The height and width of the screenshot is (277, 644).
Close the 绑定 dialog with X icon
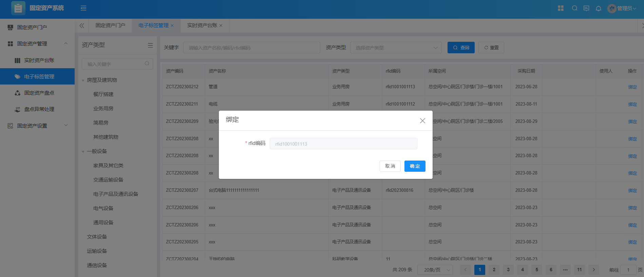click(x=422, y=121)
